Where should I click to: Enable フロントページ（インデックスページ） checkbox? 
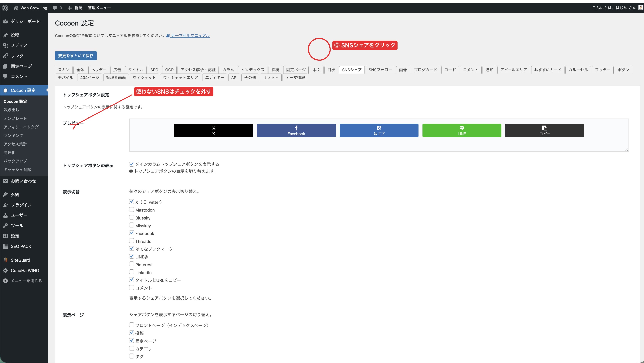point(131,325)
